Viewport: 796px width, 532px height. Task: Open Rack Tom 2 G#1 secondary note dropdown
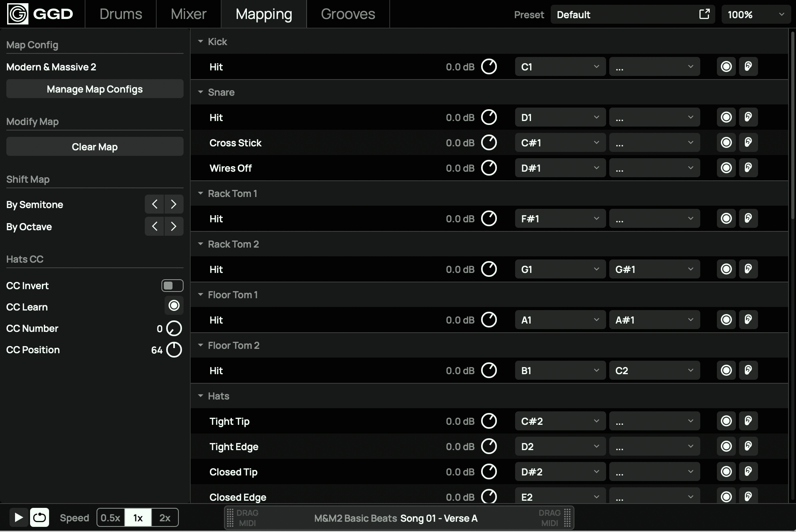(654, 269)
